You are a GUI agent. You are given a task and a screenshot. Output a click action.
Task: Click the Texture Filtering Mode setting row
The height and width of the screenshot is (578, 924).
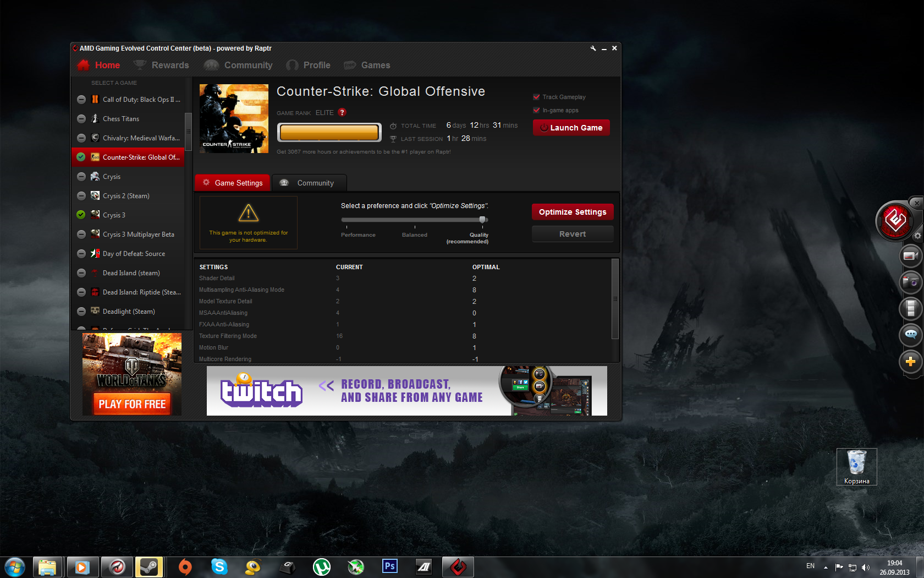point(403,336)
